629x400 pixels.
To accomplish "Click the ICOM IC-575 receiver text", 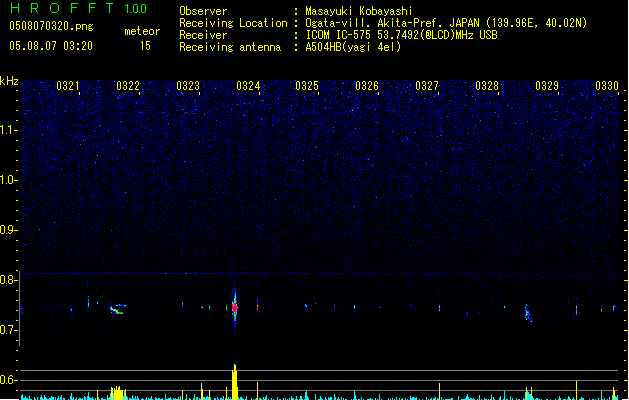I will tap(401, 35).
